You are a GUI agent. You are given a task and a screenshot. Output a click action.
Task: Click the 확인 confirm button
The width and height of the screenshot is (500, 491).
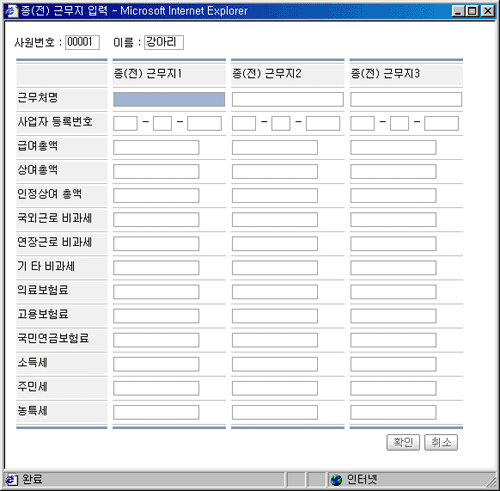[403, 442]
